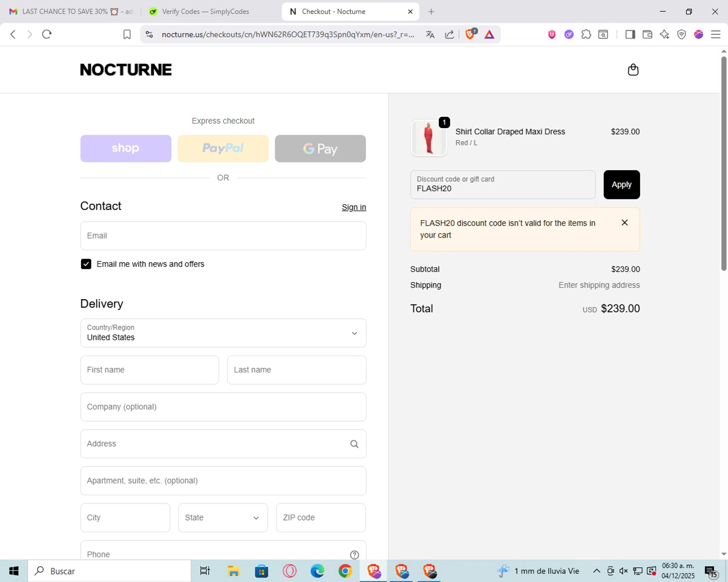Click the First name field
This screenshot has width=728, height=582.
pyautogui.click(x=149, y=370)
